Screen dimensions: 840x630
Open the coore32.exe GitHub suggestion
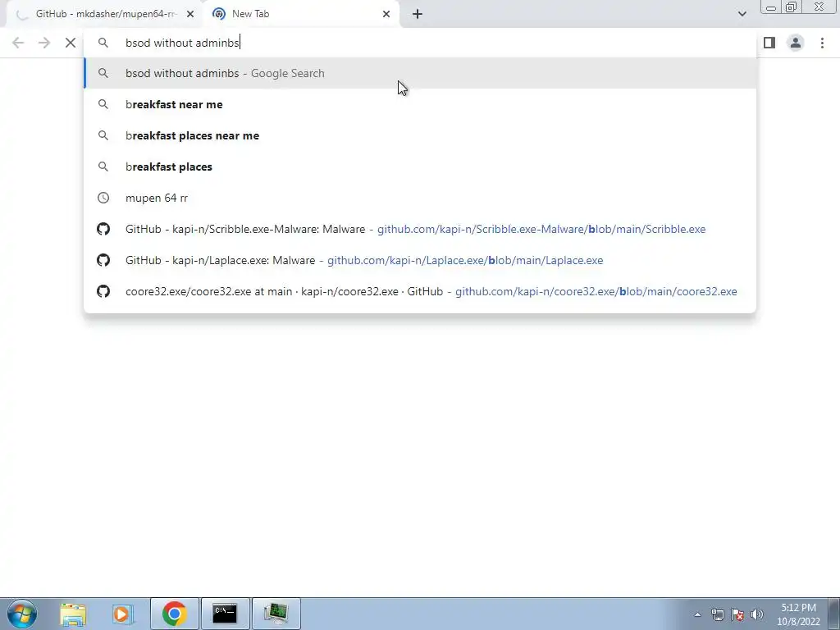420,291
